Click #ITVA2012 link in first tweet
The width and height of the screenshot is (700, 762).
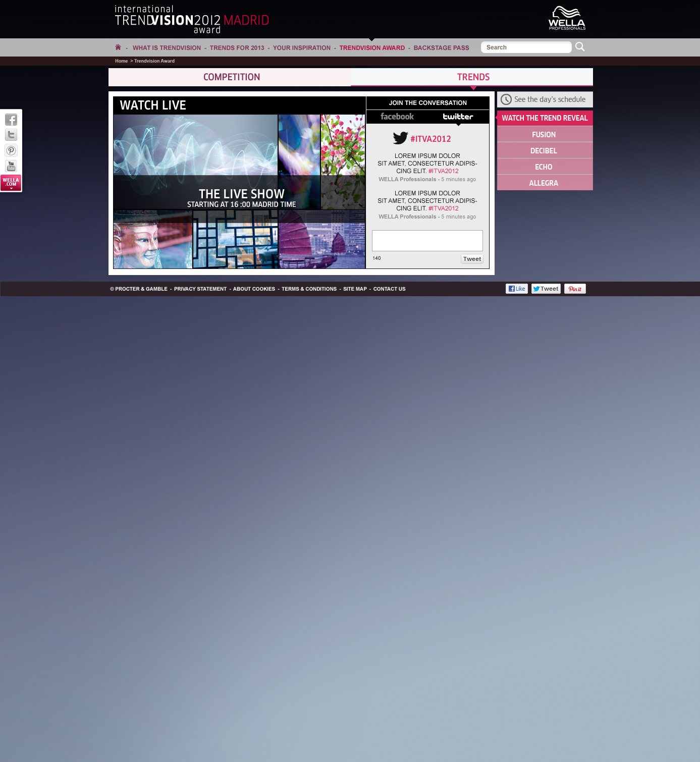(443, 171)
